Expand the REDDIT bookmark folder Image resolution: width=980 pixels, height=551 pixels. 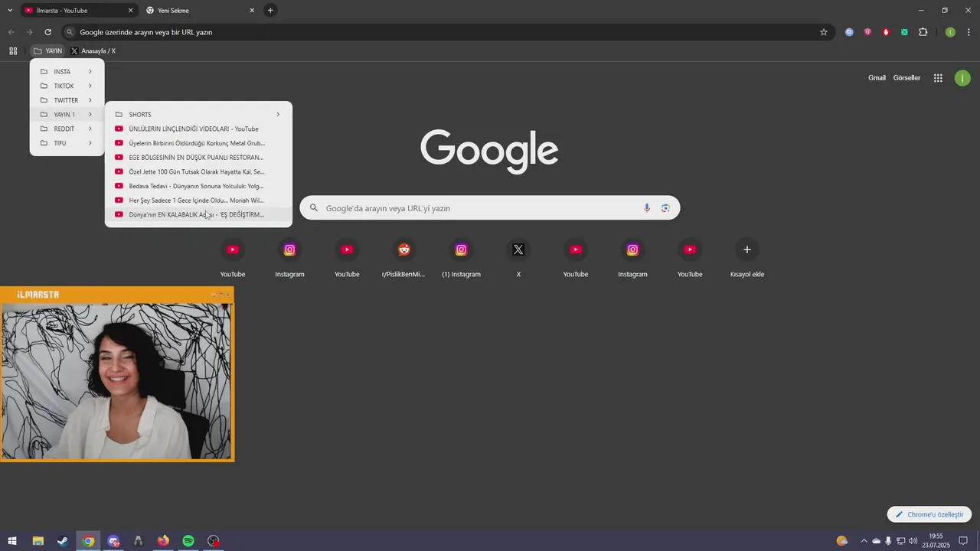click(67, 129)
